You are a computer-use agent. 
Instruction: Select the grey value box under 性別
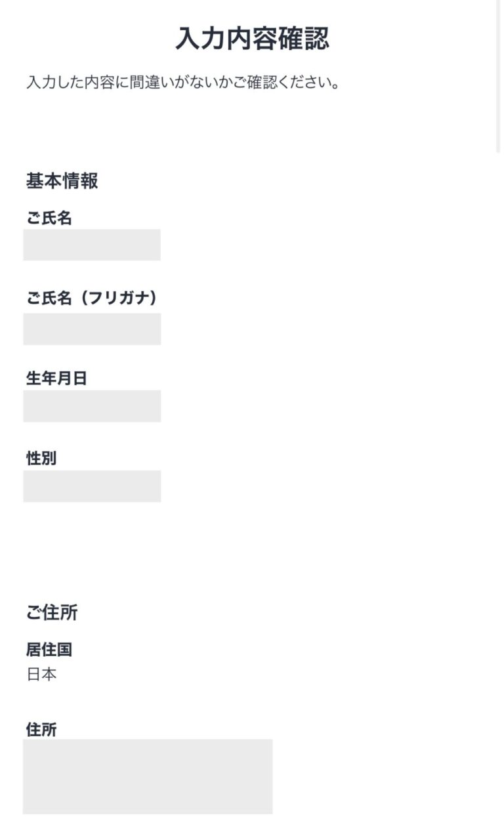[92, 486]
